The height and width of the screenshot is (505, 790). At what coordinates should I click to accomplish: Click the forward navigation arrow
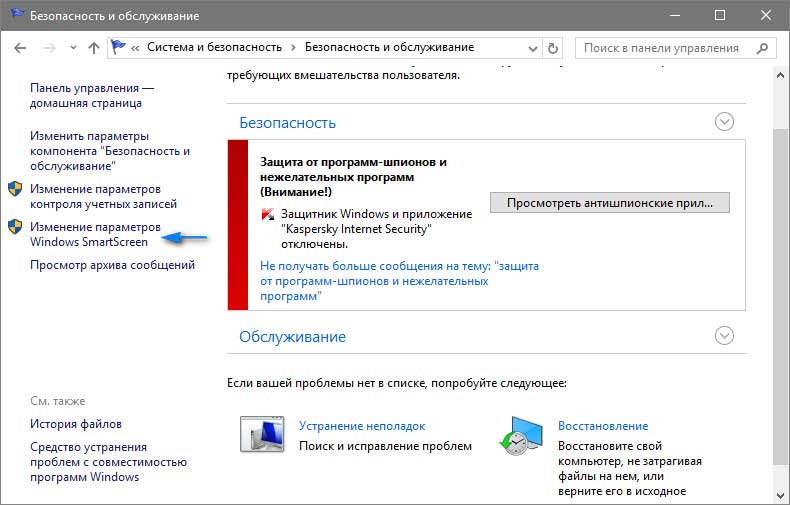point(48,47)
